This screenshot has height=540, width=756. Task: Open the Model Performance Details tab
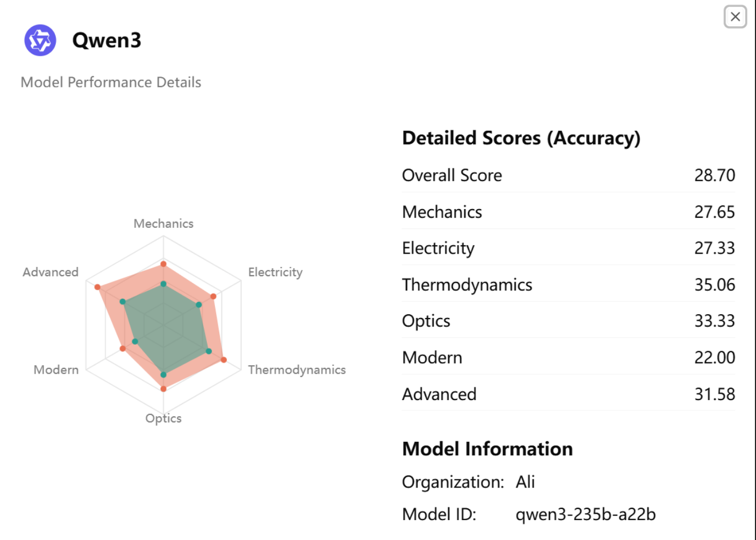(111, 83)
